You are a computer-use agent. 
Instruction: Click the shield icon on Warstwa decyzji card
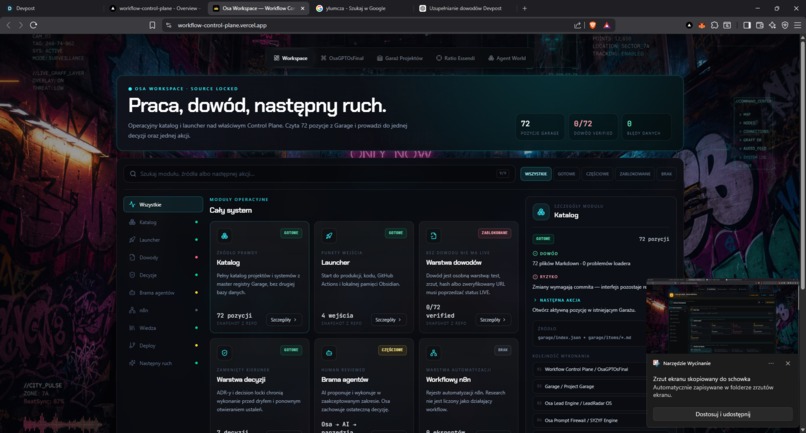point(224,353)
